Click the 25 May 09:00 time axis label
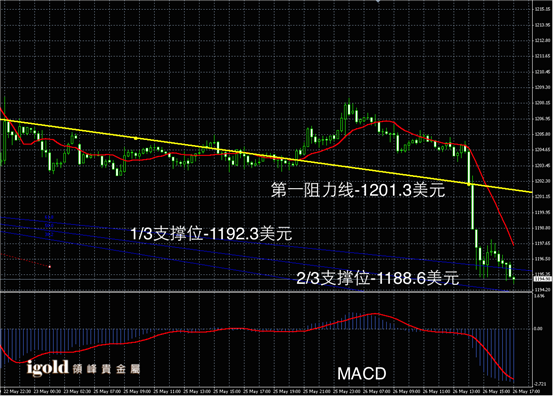This screenshot has width=553, height=396. 138,391
